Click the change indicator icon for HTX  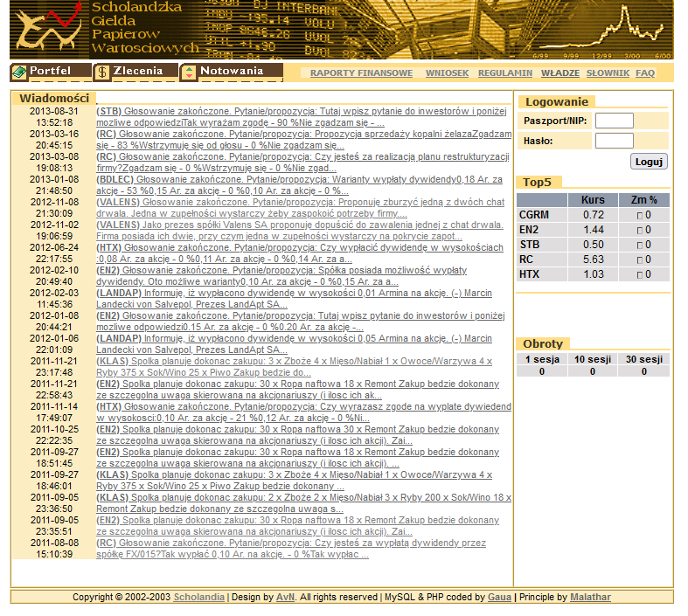coord(638,274)
